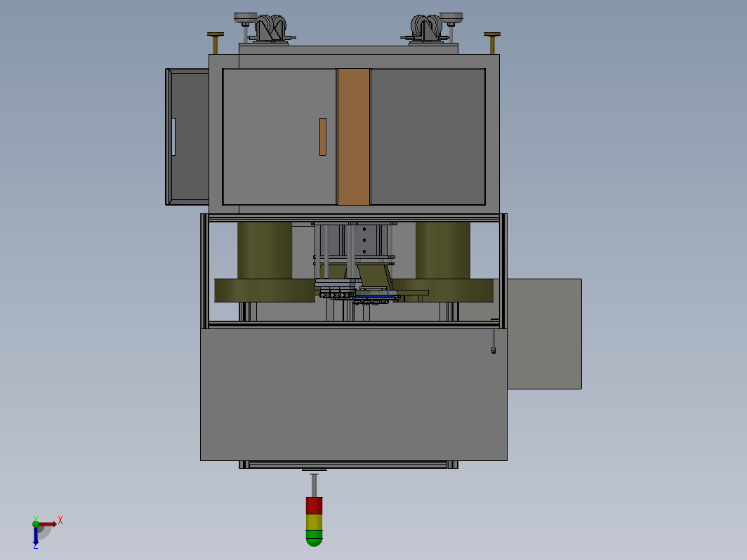Select the right leveling foot pad
The height and width of the screenshot is (560, 747).
click(x=451, y=18)
